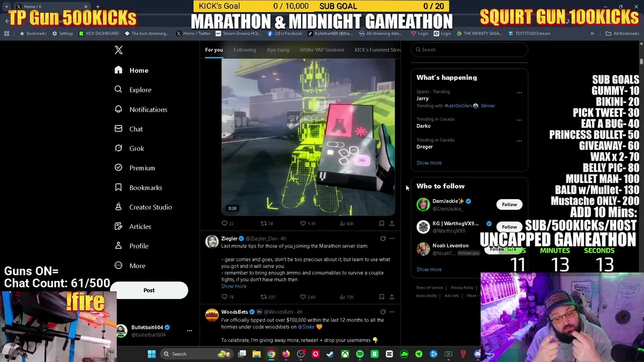Image resolution: width=644 pixels, height=362 pixels.
Task: Open Grok from the sidebar
Action: point(129,148)
